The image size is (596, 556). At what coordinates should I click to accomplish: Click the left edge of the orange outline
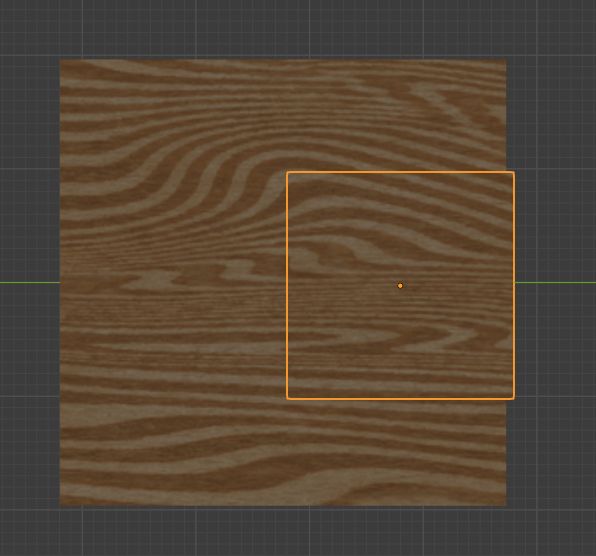point(287,285)
